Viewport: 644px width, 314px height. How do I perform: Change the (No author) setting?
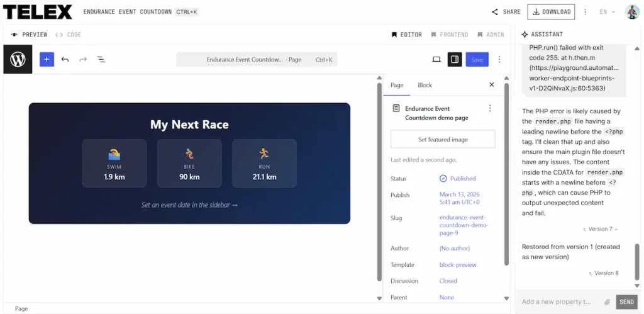click(x=455, y=248)
